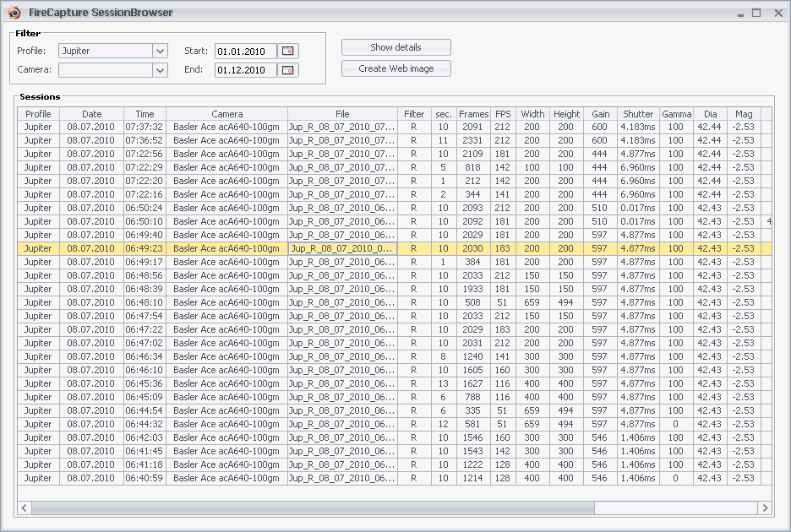Click the horizontal scrollbar right arrow
Viewport: 791px width, 532px height.
(x=766, y=508)
